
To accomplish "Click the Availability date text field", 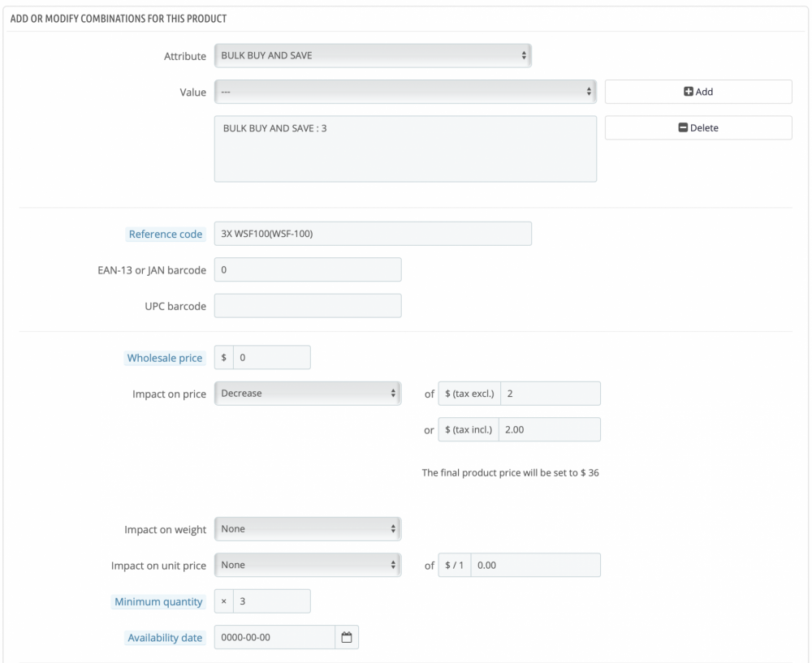I will 275,638.
